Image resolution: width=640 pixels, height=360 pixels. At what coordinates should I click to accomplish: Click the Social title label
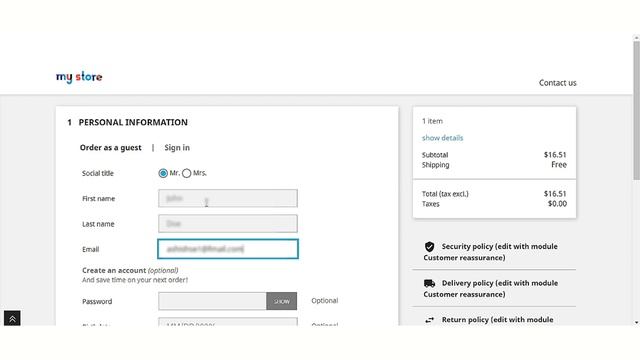98,173
